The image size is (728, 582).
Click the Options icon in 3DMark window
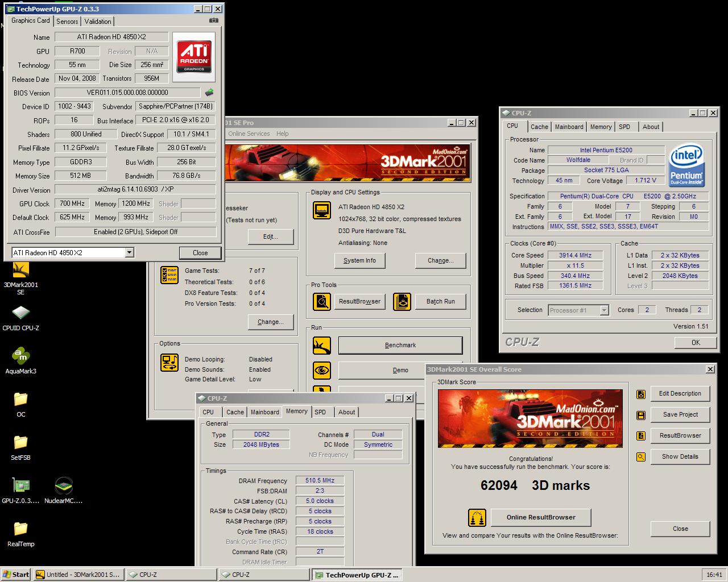pos(169,362)
